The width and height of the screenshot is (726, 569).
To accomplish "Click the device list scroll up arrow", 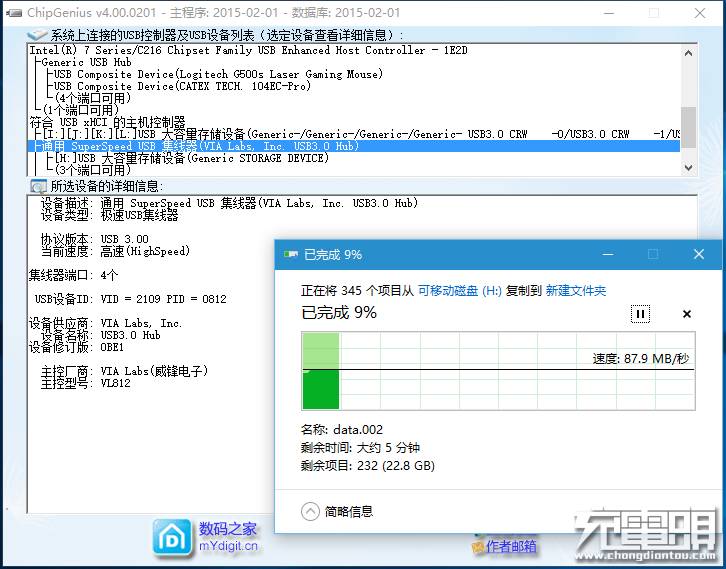I will [x=688, y=53].
